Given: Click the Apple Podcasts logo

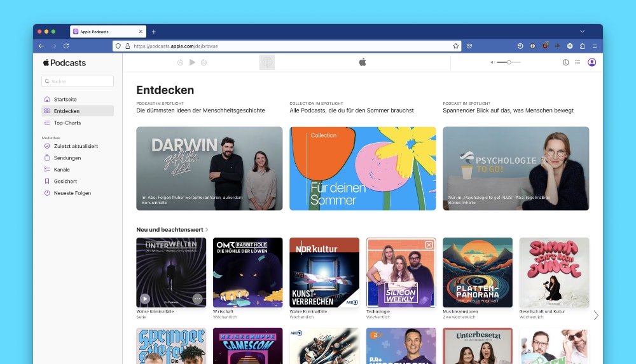Looking at the screenshot, I should 64,63.
